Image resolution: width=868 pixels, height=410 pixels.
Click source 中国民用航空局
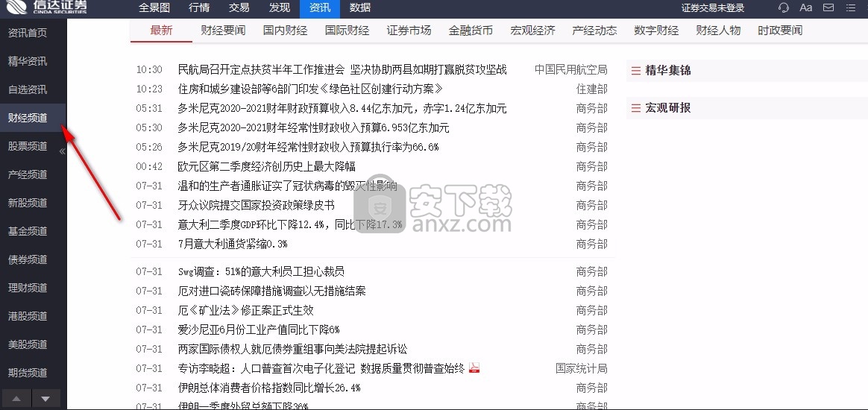tap(570, 70)
